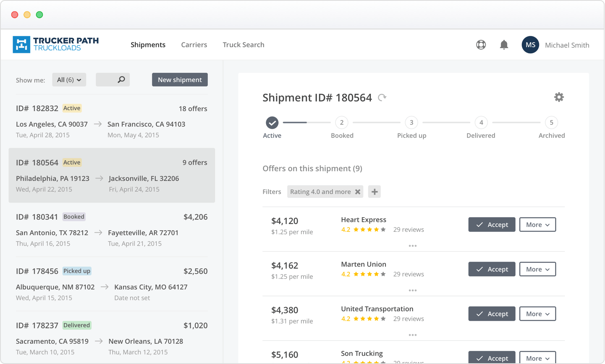The image size is (605, 364).
Task: Click the $2,560 price for 178456
Action: pyautogui.click(x=195, y=271)
